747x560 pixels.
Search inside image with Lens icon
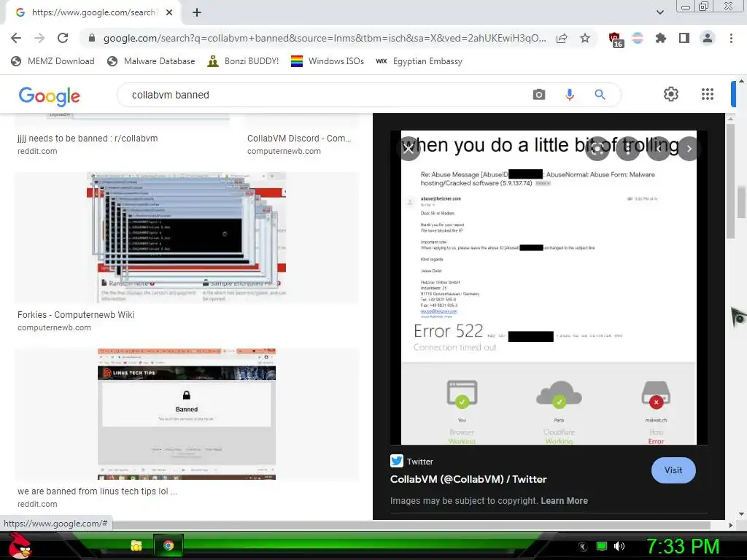coord(597,149)
